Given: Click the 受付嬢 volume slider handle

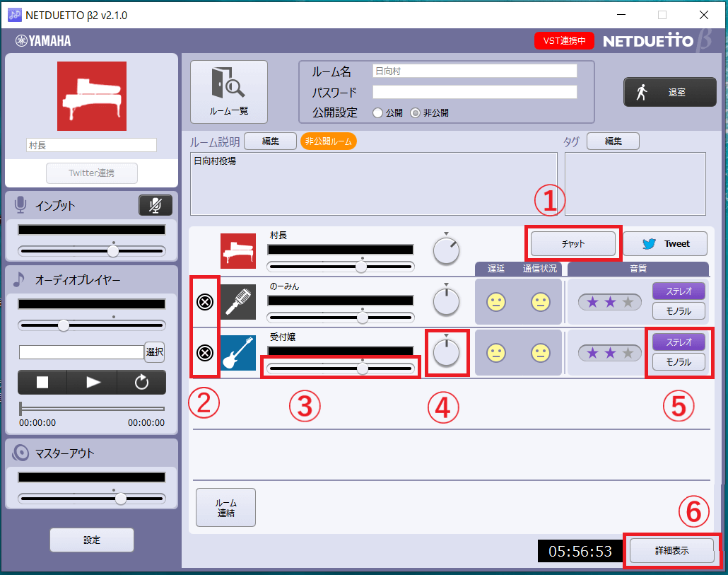Looking at the screenshot, I should click(x=362, y=368).
